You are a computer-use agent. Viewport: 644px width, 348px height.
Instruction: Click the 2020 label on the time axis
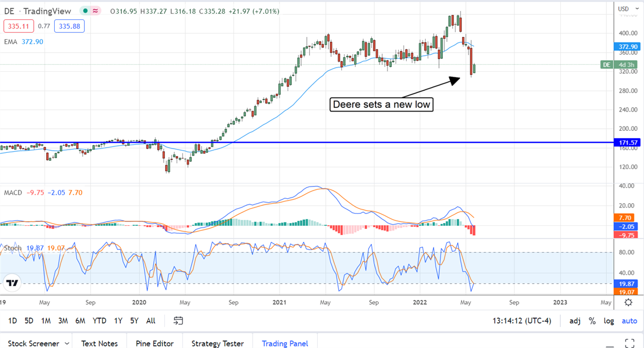(139, 302)
